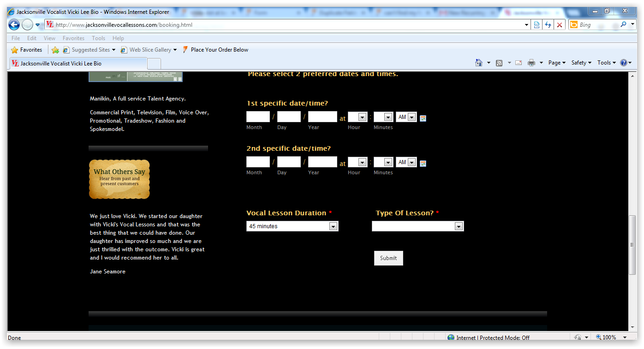Click the page vertical scrollbar thumb
Viewport: 644px width, 349px height.
(632, 244)
